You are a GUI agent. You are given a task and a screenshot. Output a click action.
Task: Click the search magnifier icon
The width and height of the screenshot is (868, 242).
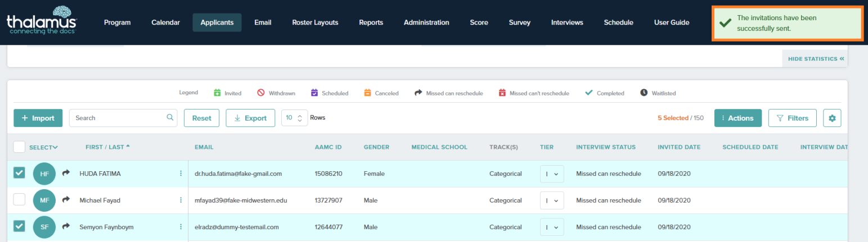click(x=170, y=118)
